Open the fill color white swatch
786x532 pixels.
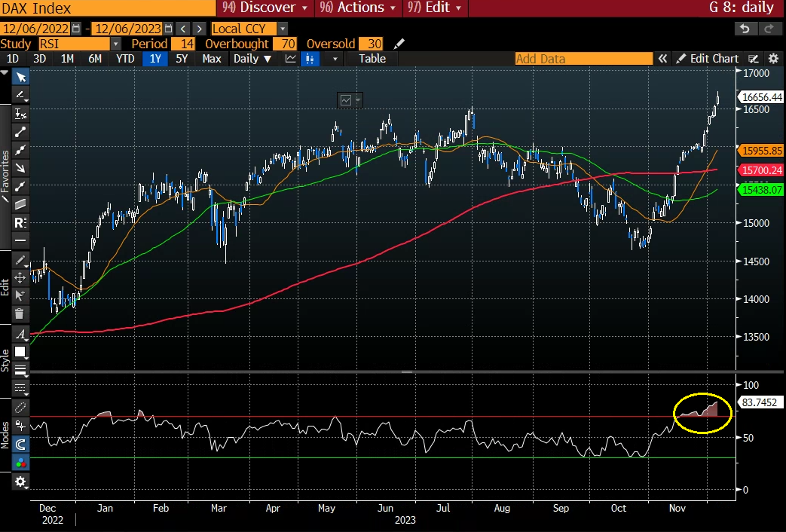20,352
